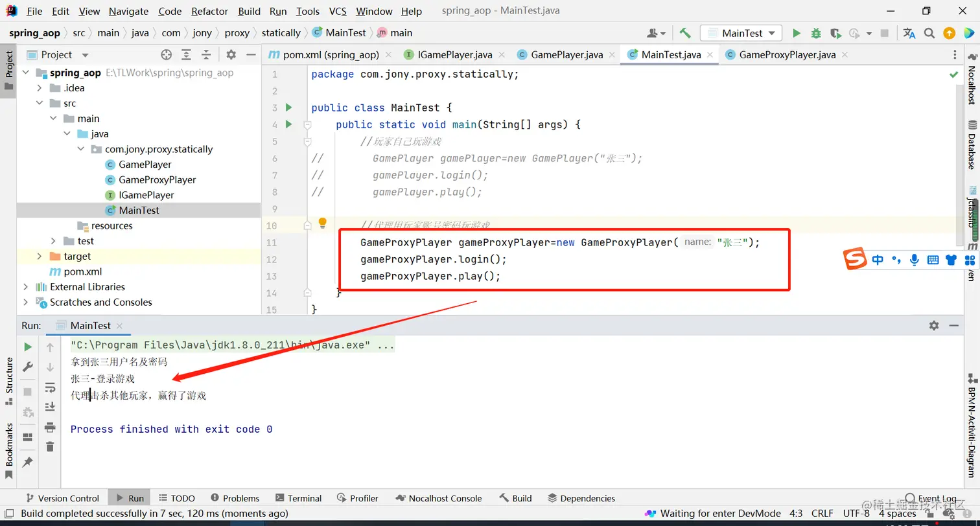Print the console output

(x=50, y=427)
